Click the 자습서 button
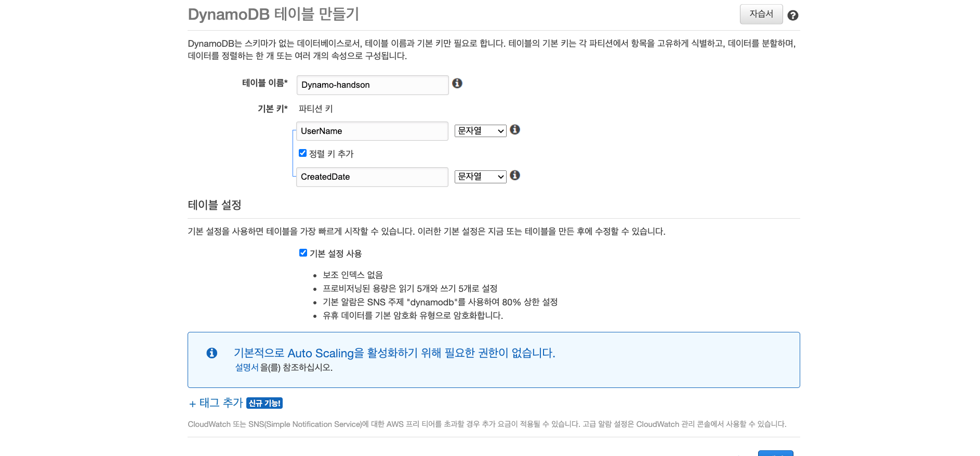Image resolution: width=980 pixels, height=456 pixels. [x=761, y=14]
